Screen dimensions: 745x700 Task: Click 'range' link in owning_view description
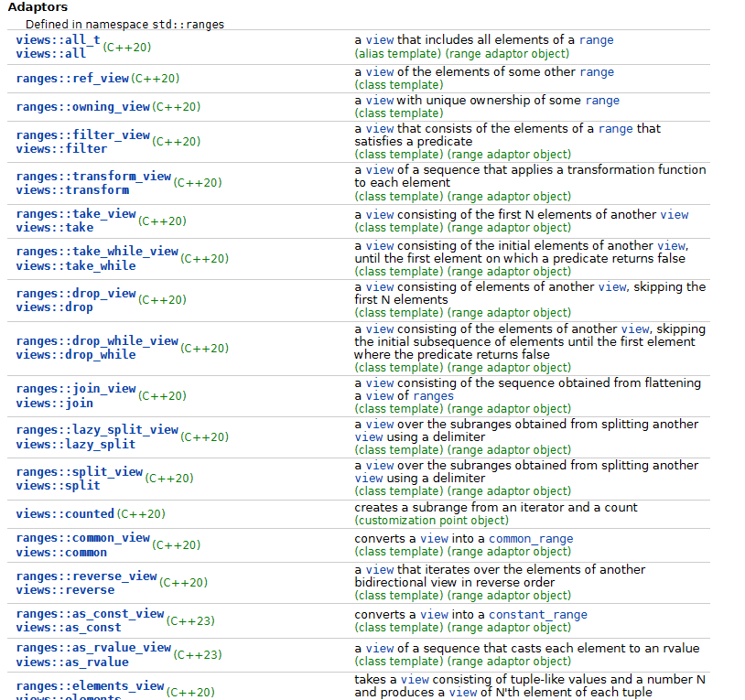pos(602,101)
